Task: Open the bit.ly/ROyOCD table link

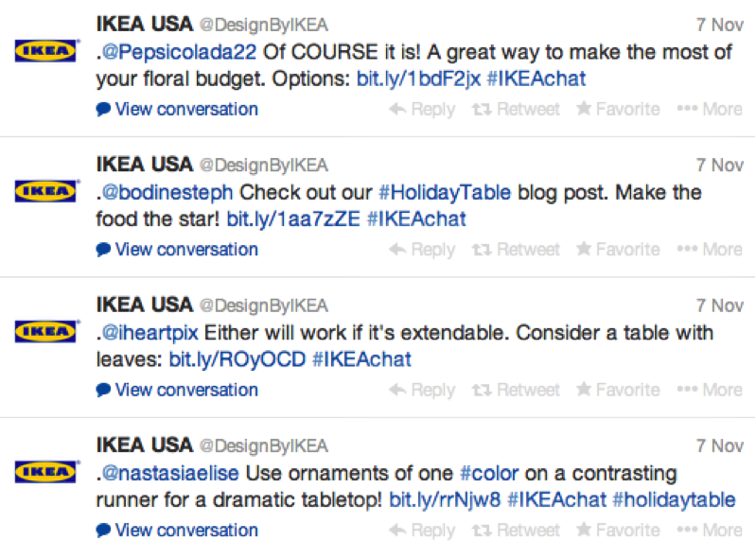Action: coord(237,359)
